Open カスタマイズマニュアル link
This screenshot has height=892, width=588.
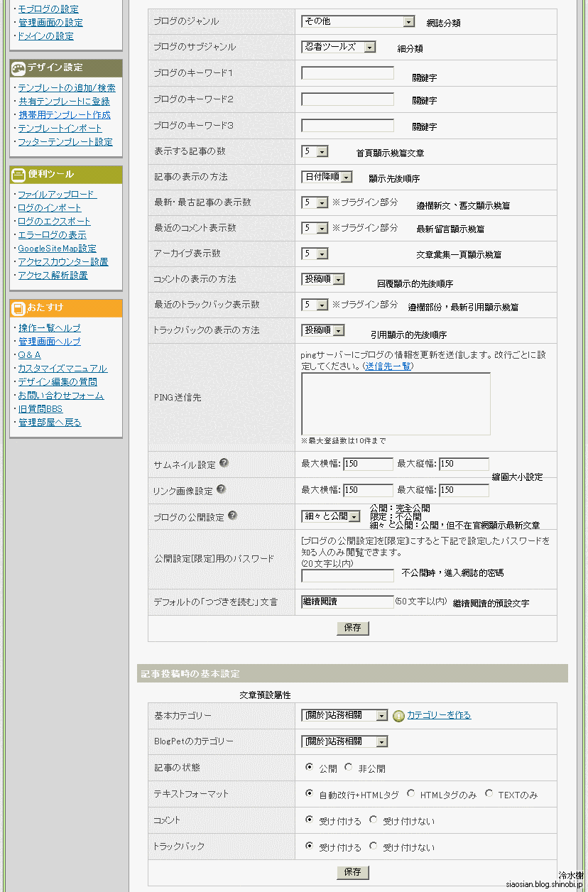point(62,369)
